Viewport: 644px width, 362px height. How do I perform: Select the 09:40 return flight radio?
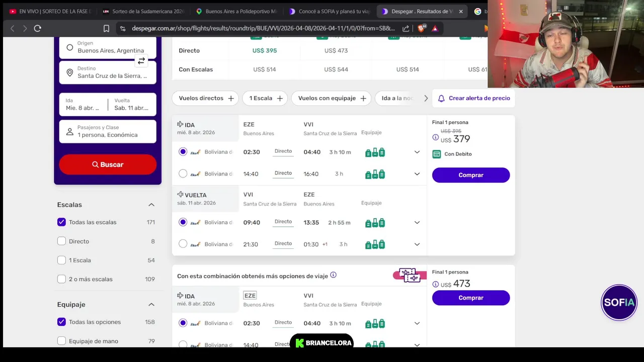tap(183, 222)
